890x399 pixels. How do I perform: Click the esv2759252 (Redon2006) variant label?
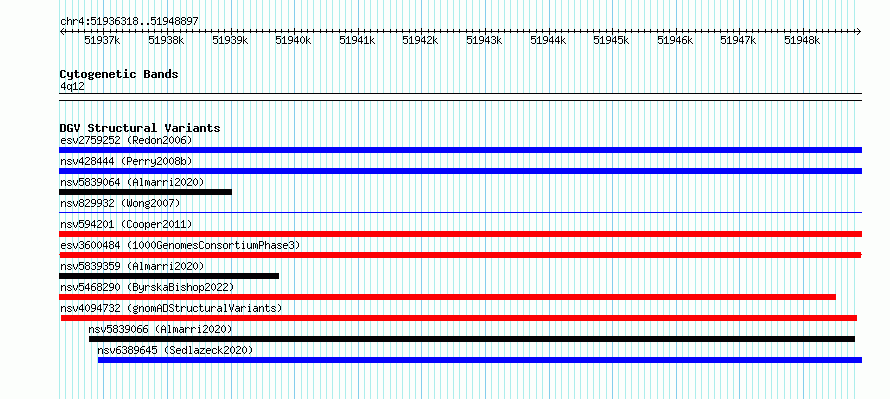coord(126,140)
